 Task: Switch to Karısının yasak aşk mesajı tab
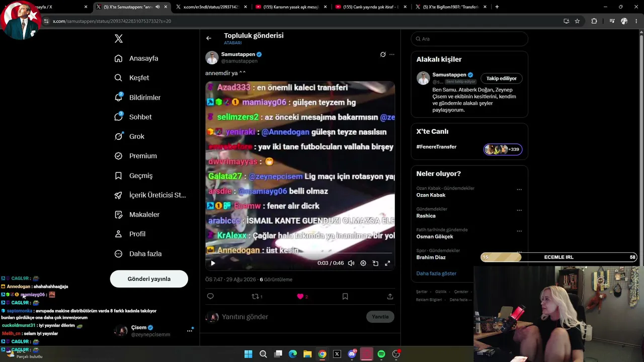tap(291, 7)
